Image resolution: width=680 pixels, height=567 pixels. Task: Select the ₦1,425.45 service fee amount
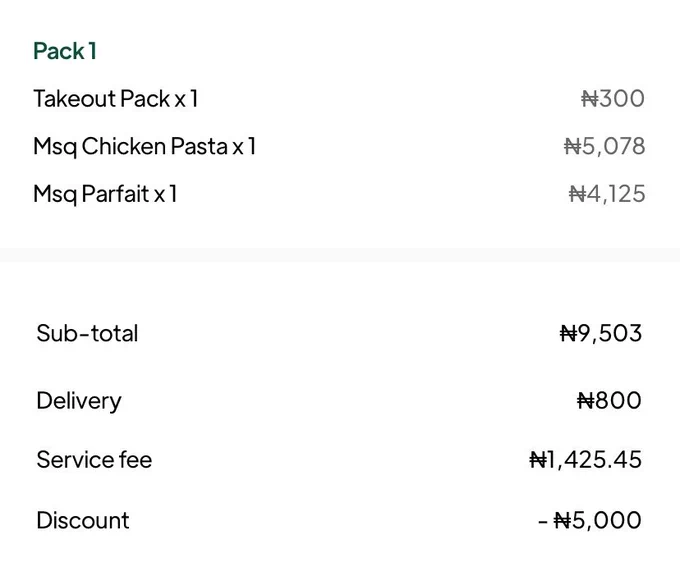pos(585,460)
